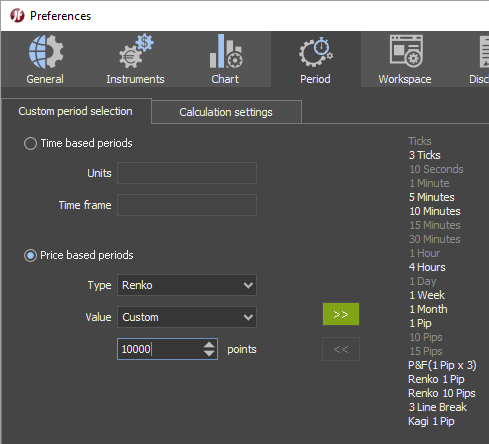This screenshot has height=444, width=489.
Task: Open the Type dropdown showing Renko
Action: (187, 285)
